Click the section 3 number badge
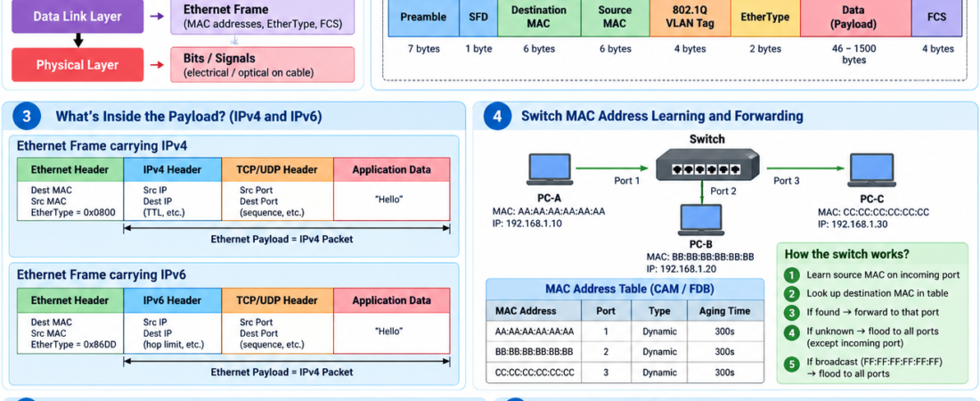 coord(27,117)
